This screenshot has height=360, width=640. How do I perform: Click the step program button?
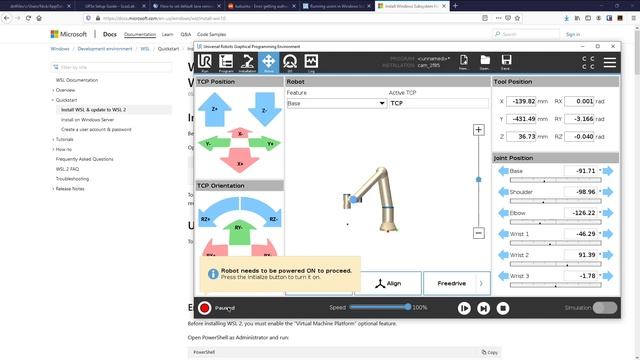[483, 308]
